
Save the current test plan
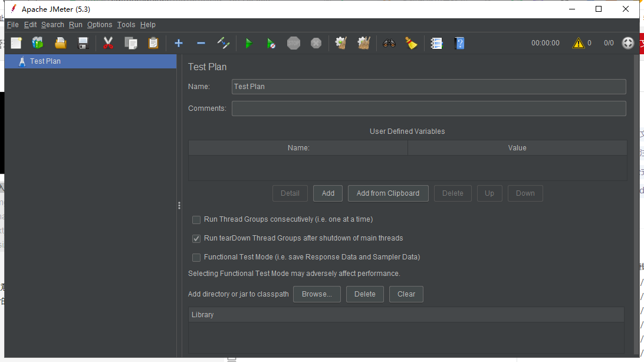[83, 42]
